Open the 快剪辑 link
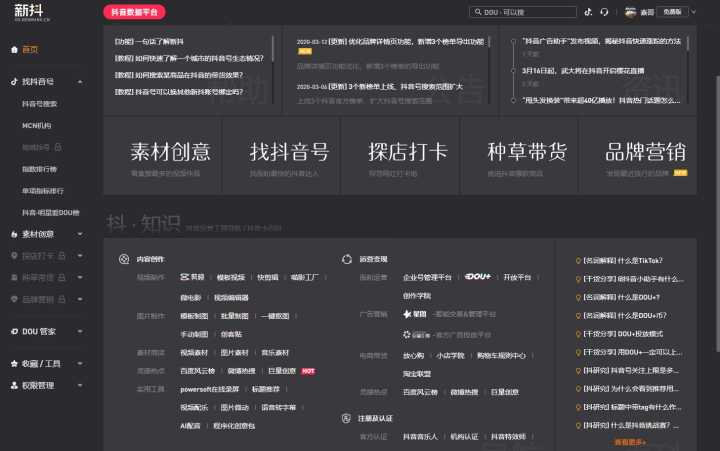720x451 pixels. tap(268, 277)
